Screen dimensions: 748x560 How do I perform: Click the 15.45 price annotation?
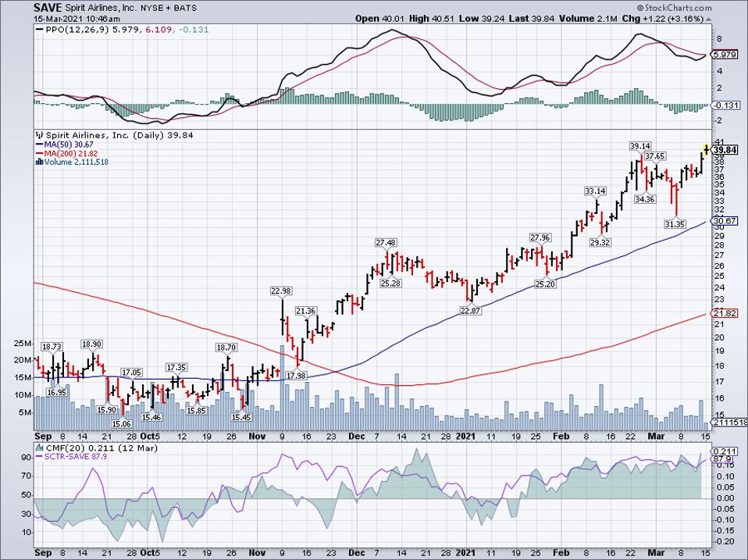coord(241,417)
